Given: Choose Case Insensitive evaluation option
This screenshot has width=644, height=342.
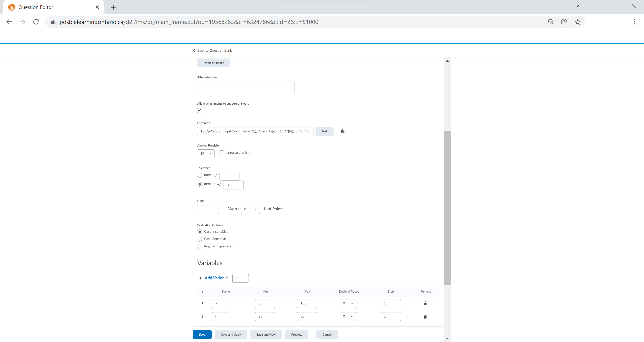Looking at the screenshot, I should tap(200, 232).
